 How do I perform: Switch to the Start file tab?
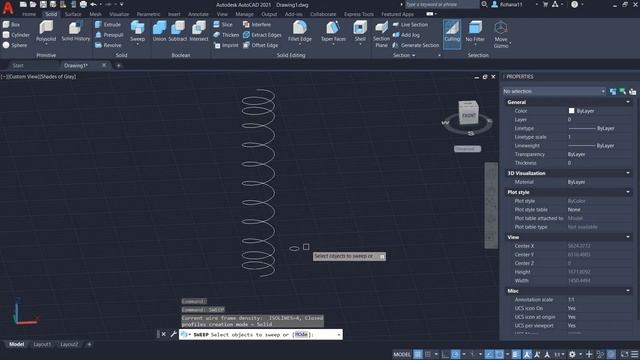click(18, 65)
